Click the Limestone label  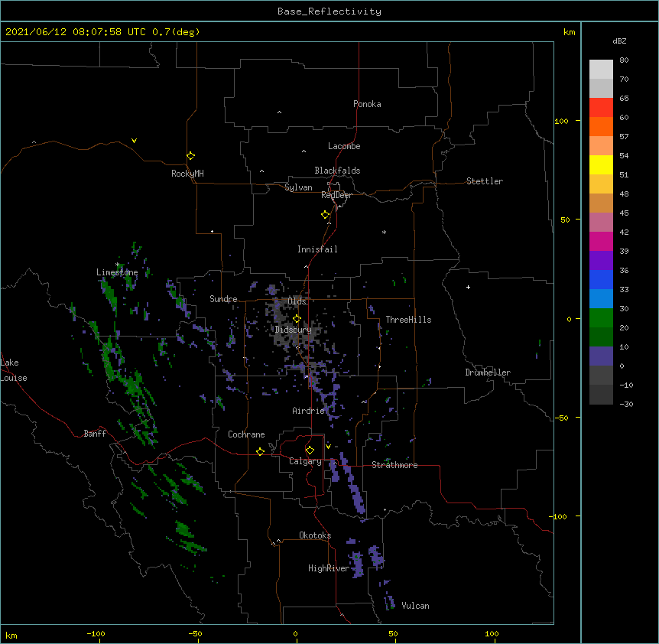click(x=117, y=272)
